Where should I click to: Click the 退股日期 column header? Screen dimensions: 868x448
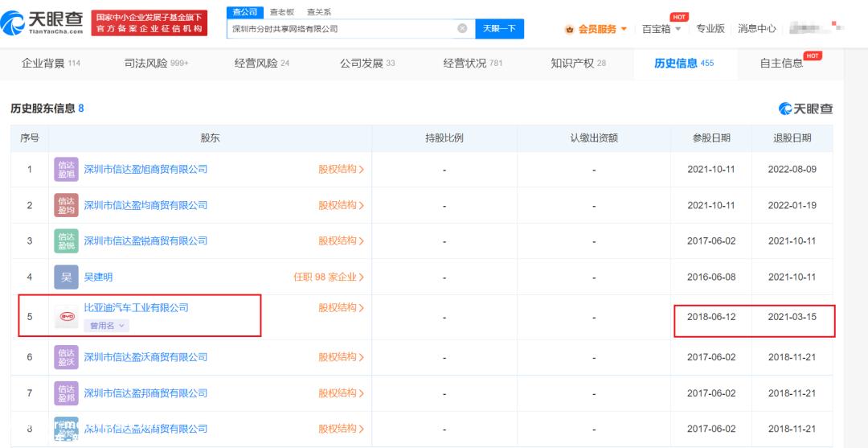tap(792, 138)
